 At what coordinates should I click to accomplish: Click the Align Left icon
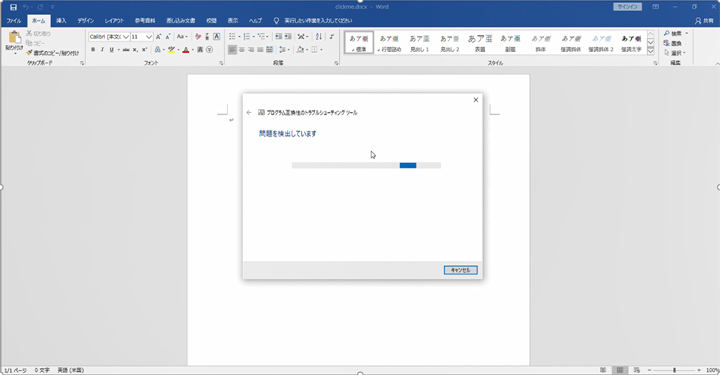tap(232, 50)
